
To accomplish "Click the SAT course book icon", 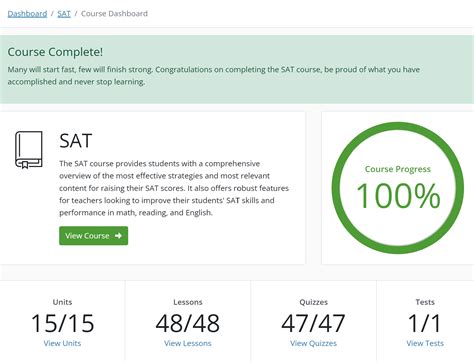I will pyautogui.click(x=29, y=150).
